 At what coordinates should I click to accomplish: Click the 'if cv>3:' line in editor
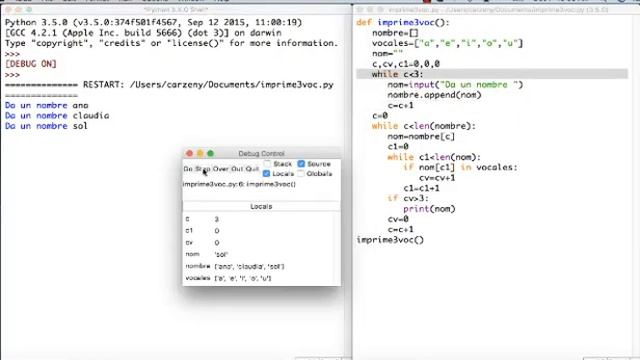pyautogui.click(x=408, y=198)
